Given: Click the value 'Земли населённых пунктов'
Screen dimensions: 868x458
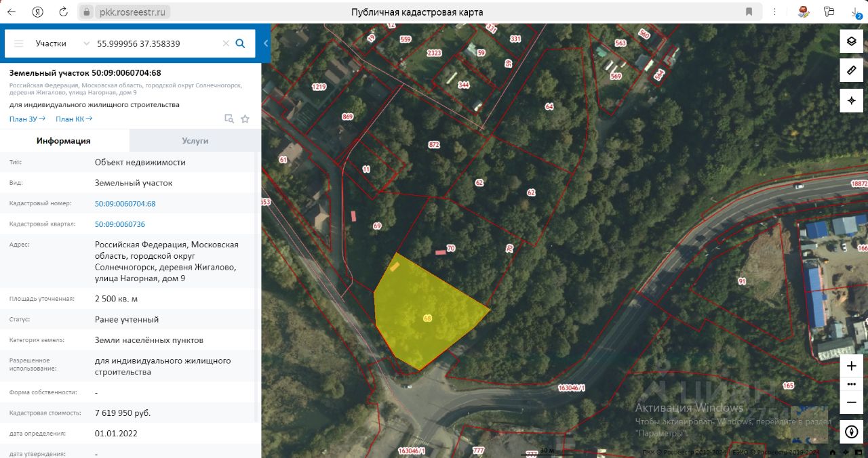Looking at the screenshot, I should click(149, 340).
